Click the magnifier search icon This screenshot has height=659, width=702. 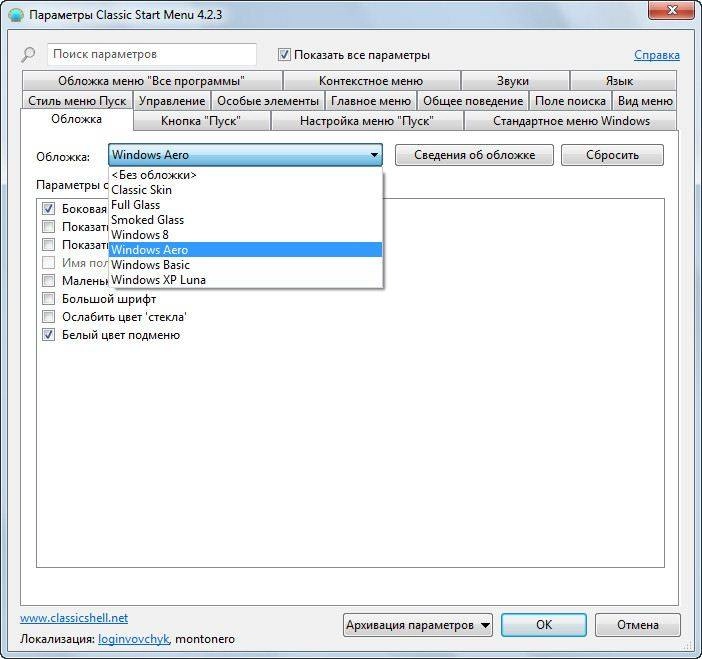(28, 55)
